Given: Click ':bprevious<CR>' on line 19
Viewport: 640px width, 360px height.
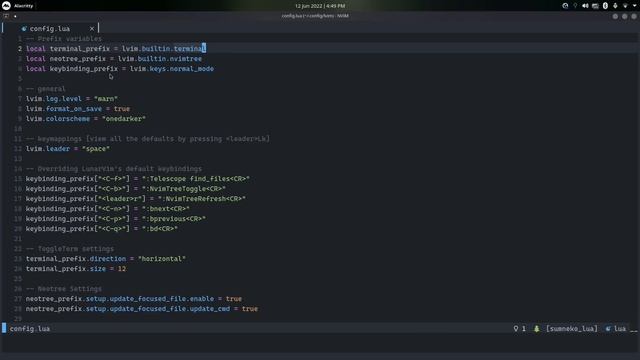Looking at the screenshot, I should coord(173,219).
